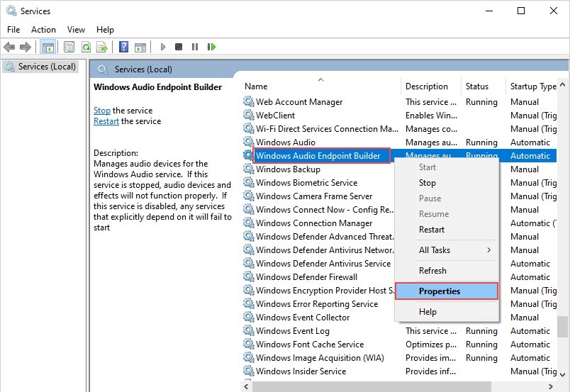
Task: Click the horizontal scrollbar right arrow
Action: pyautogui.click(x=551, y=386)
